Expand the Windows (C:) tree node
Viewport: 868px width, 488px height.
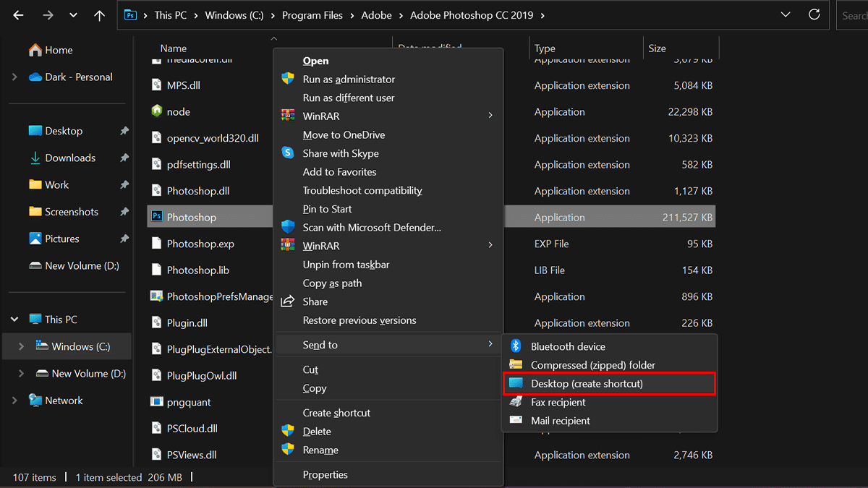[x=21, y=346]
